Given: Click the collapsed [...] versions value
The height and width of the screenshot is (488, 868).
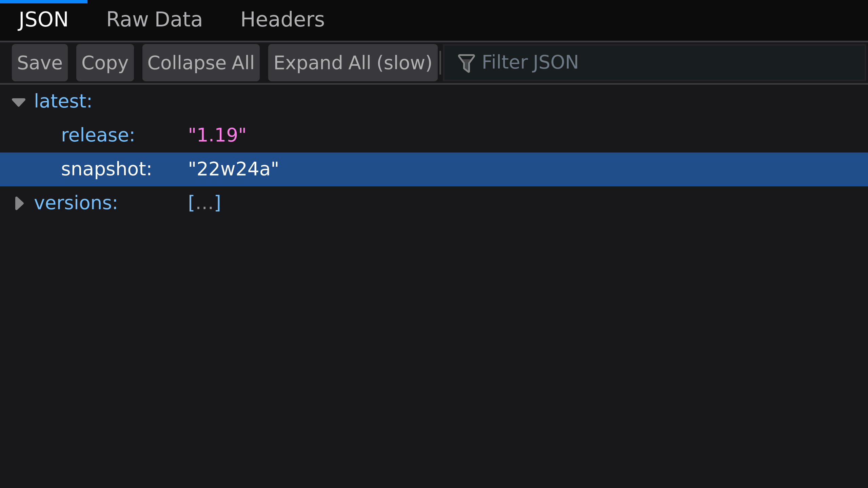Looking at the screenshot, I should click(204, 203).
